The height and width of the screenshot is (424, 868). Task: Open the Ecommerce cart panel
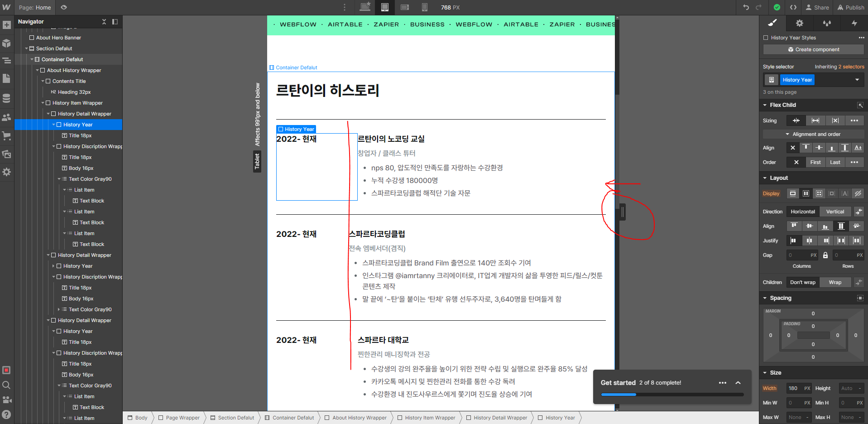pos(7,135)
